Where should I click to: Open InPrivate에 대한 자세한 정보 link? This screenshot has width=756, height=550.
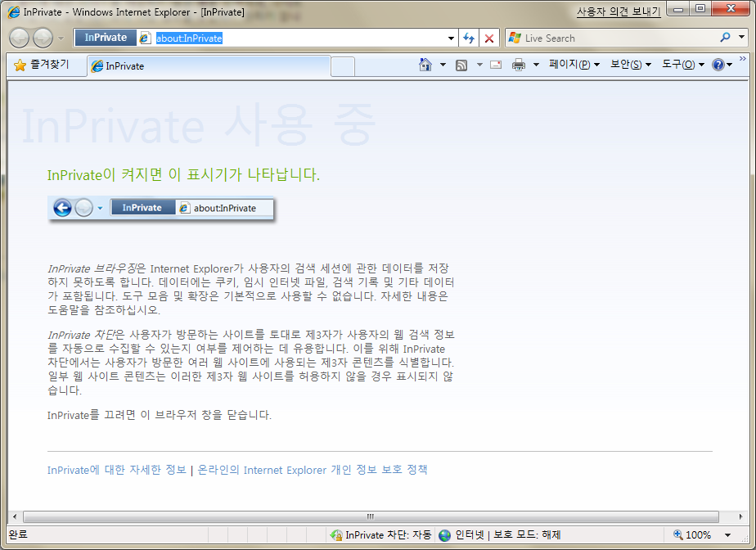click(x=117, y=470)
